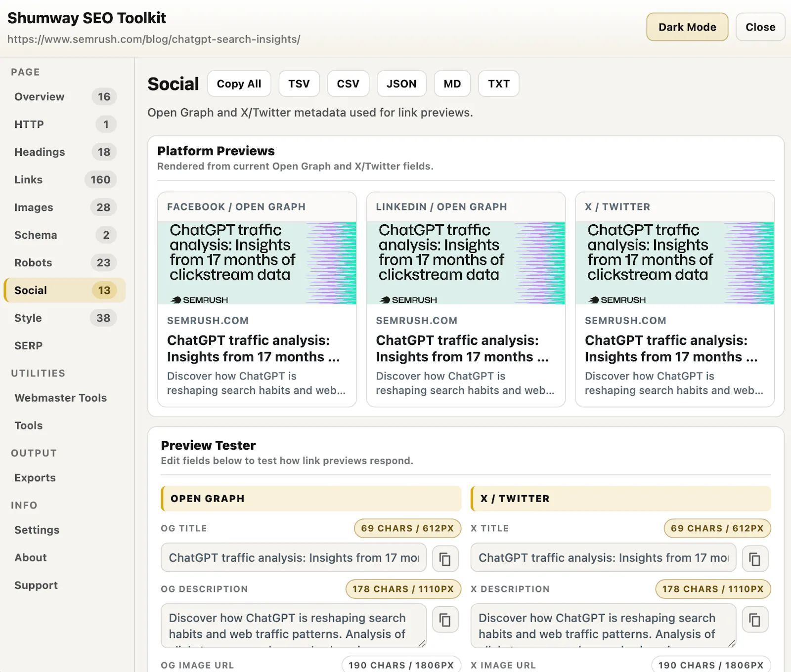
Task: Select the Schema section
Action: click(64, 235)
